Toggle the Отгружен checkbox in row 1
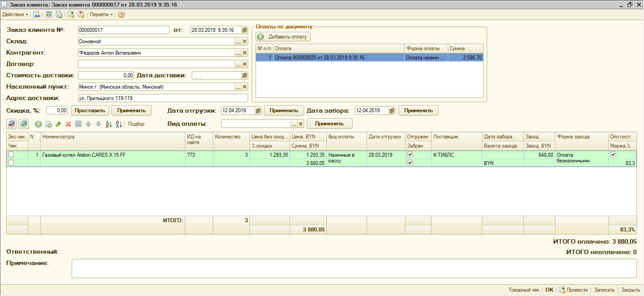 coord(410,155)
